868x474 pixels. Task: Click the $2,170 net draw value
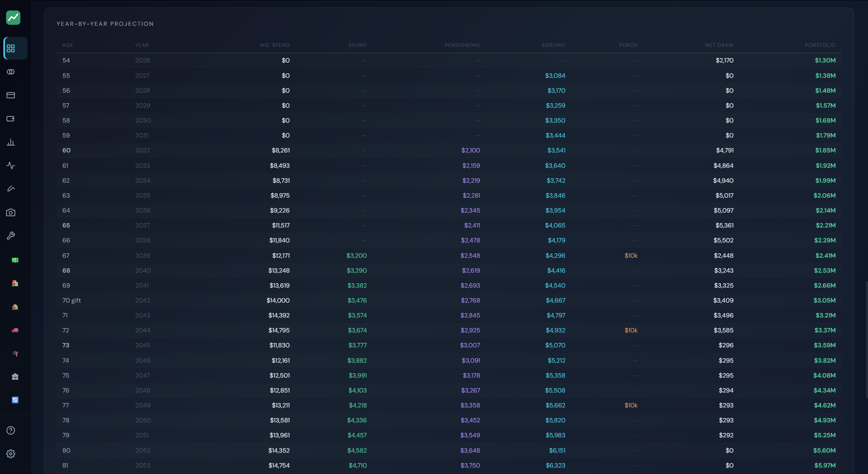click(725, 60)
